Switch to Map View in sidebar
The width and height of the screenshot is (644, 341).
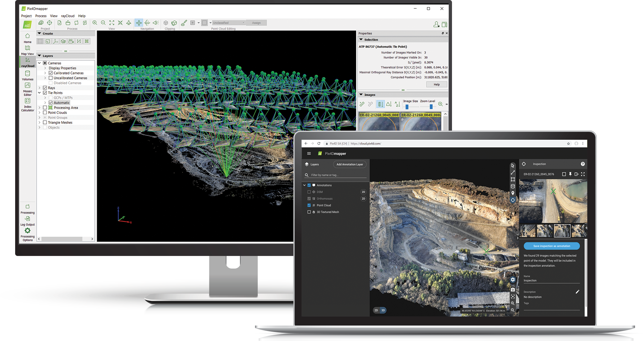(27, 50)
